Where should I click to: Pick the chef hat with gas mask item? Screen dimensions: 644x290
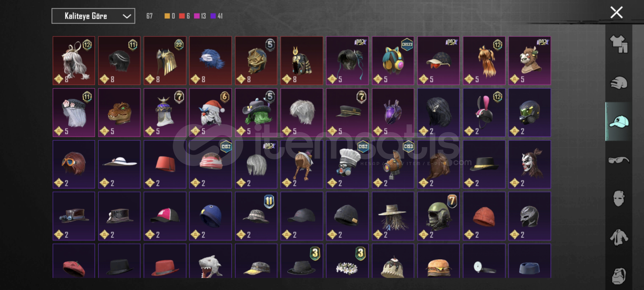pyautogui.click(x=347, y=164)
